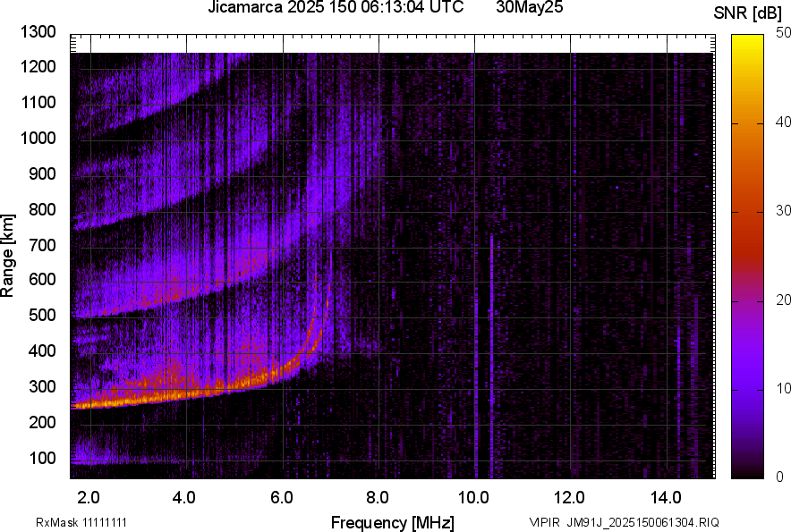Click the file name 'JM91J_2025150061304.RIQ'
This screenshot has width=791, height=532.
(x=643, y=522)
